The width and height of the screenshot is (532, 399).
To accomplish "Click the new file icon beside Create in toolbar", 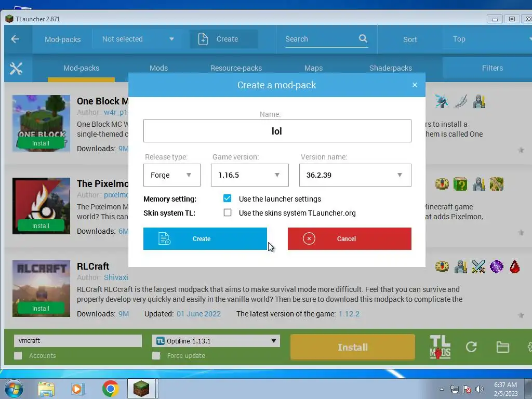I will point(203,39).
